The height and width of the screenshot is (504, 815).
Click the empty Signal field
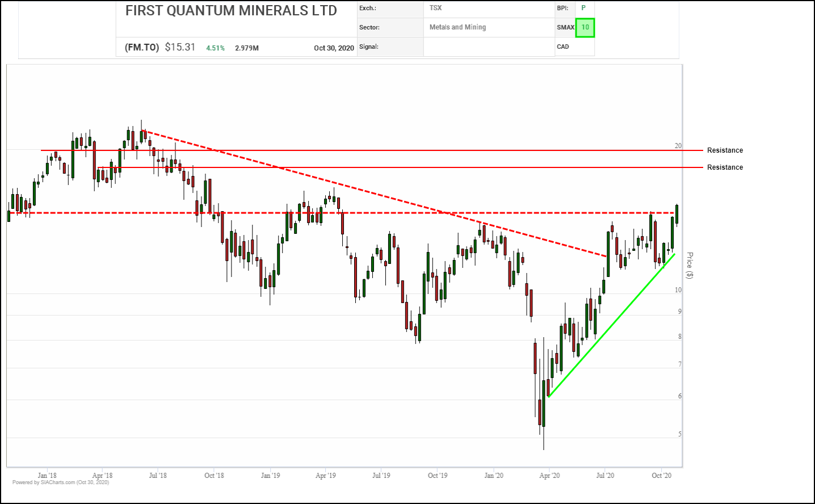[488, 47]
